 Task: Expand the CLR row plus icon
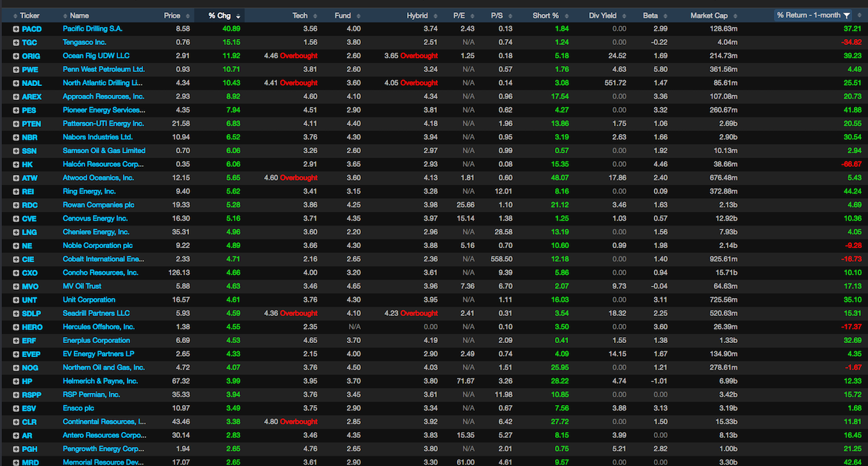(16, 422)
